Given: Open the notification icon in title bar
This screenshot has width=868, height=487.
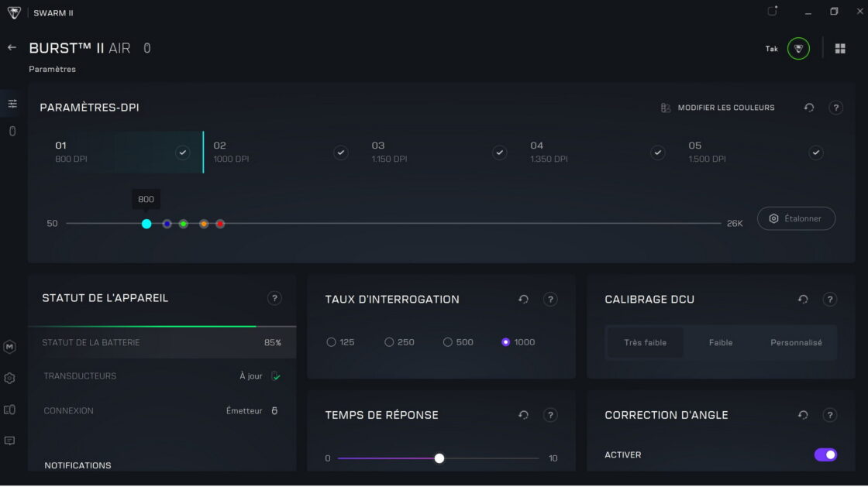Looking at the screenshot, I should 772,11.
